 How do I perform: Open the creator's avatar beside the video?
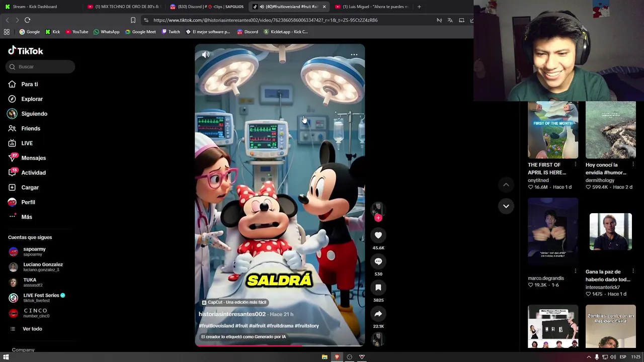tap(378, 209)
